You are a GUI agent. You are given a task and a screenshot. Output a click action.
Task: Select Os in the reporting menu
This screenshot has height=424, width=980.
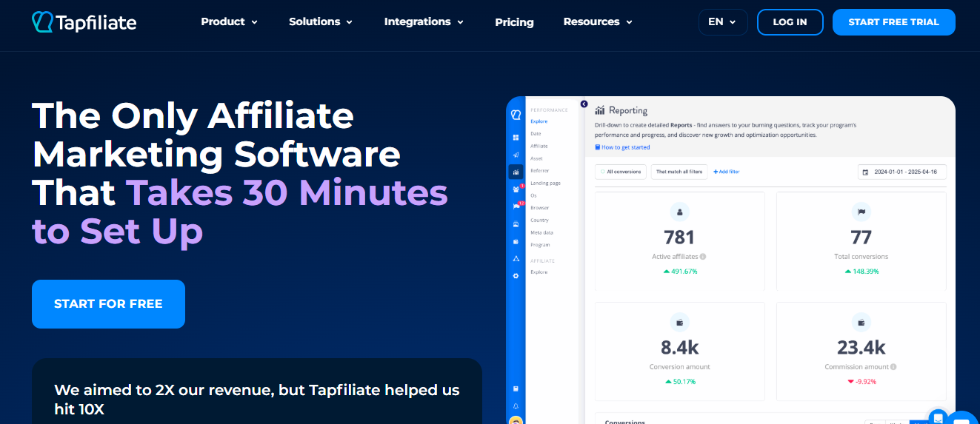[x=533, y=195]
